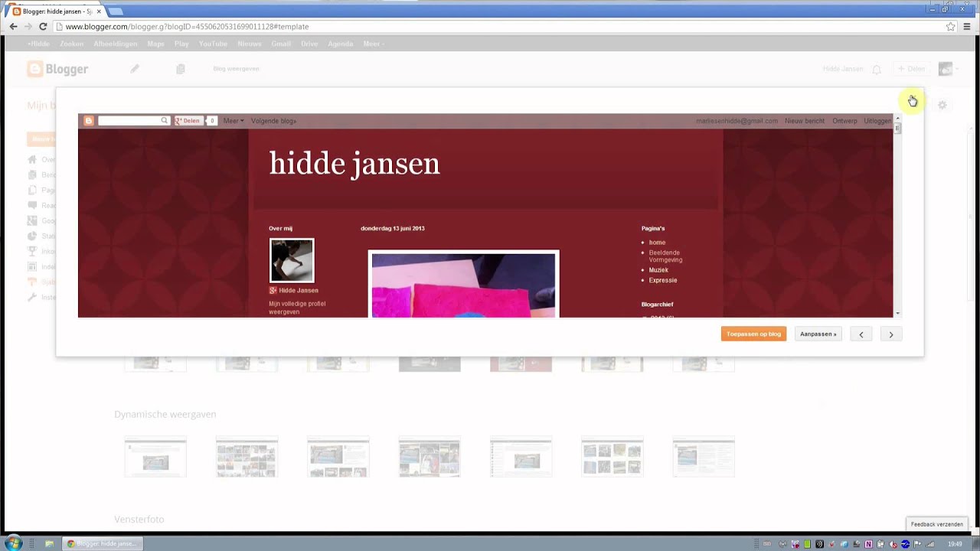Open the Maps link in the Google bar

tap(156, 44)
